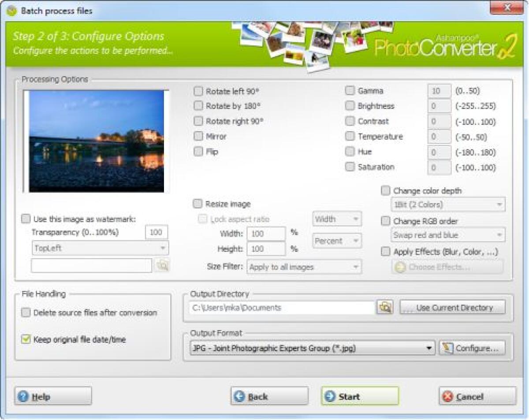529x420 pixels.
Task: Click the red Cancel cross icon
Action: (x=449, y=396)
